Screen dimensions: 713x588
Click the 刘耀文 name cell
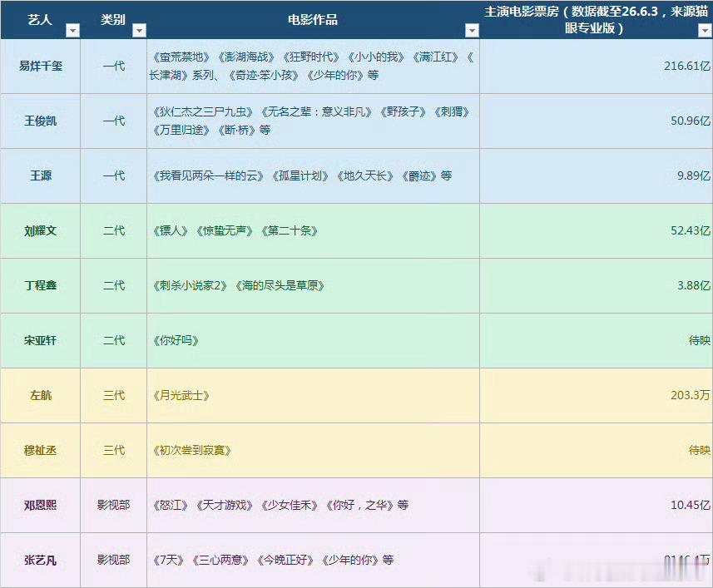tap(41, 231)
